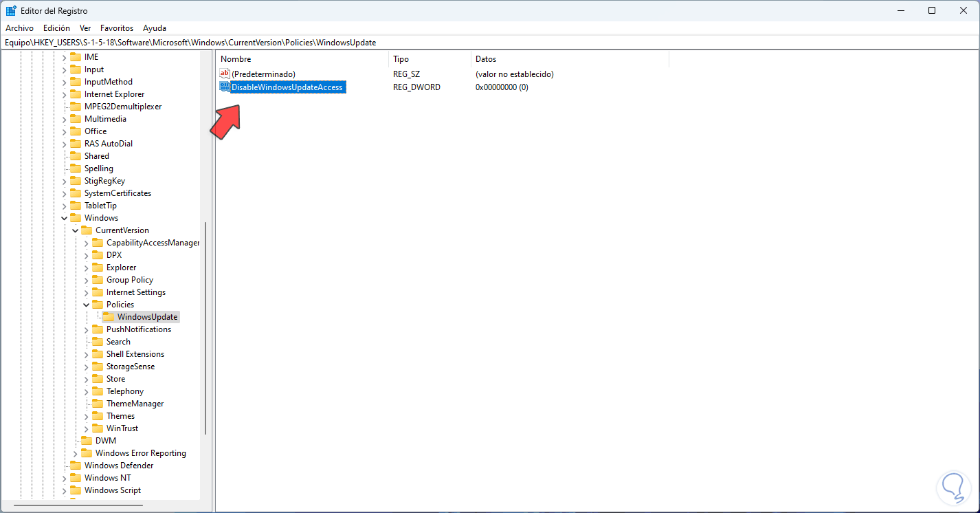Click the Input folder icon
The image size is (980, 513).
76,69
